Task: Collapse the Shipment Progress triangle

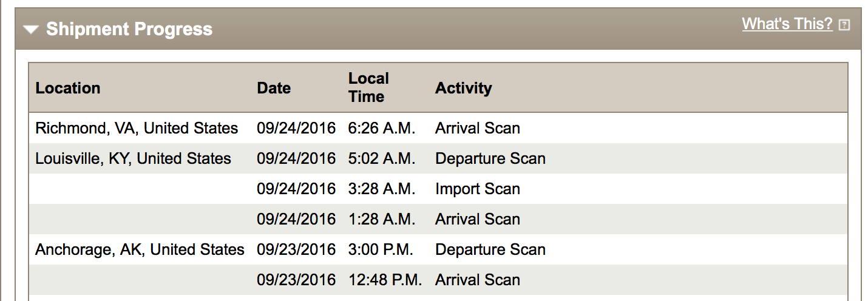Action: [x=32, y=29]
